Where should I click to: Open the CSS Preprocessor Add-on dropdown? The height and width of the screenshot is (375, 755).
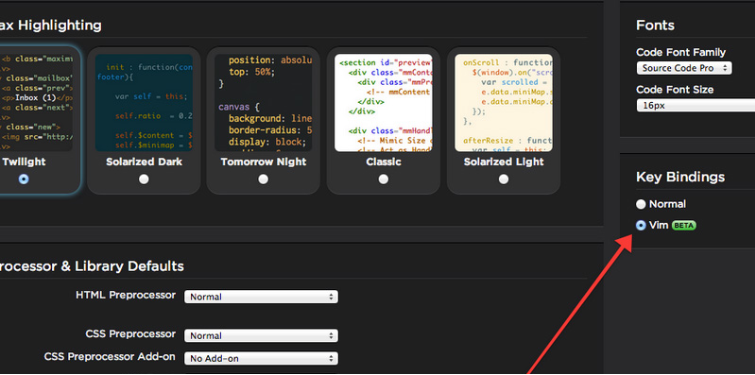[261, 358]
